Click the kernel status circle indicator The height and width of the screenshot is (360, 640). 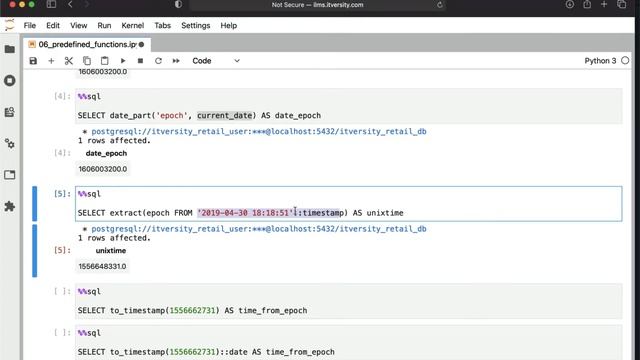click(x=625, y=61)
